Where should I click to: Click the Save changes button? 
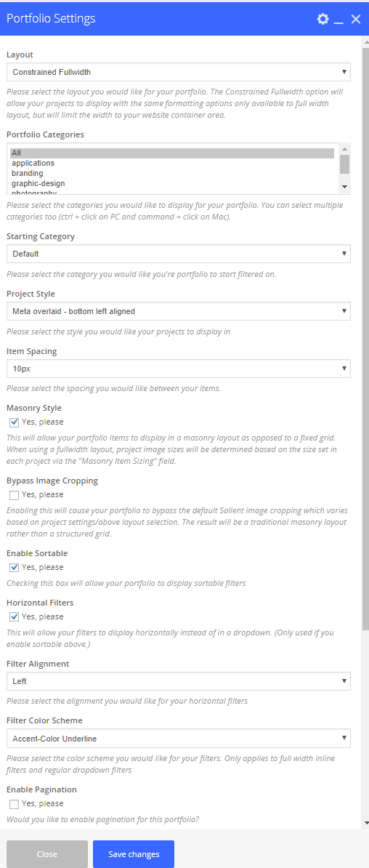(x=134, y=854)
